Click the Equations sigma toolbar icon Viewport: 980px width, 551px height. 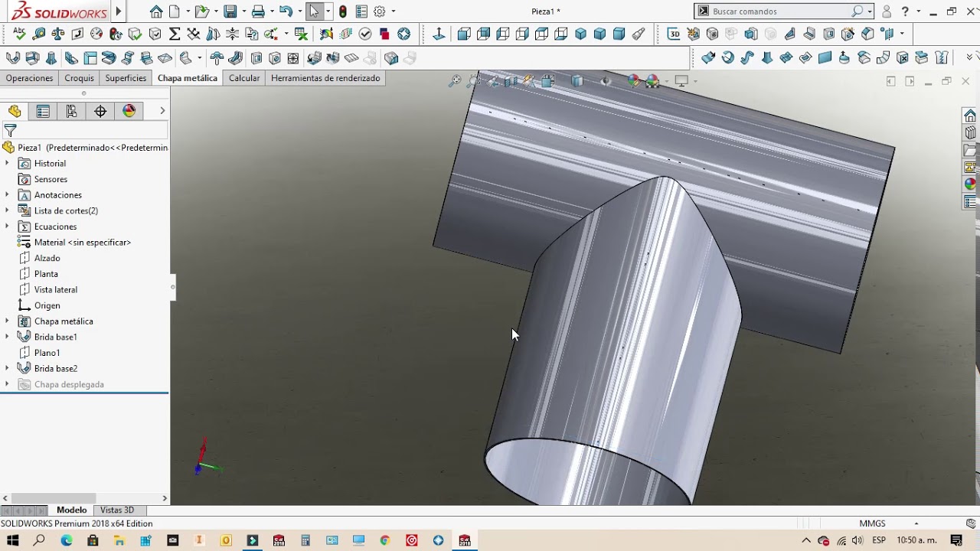175,34
